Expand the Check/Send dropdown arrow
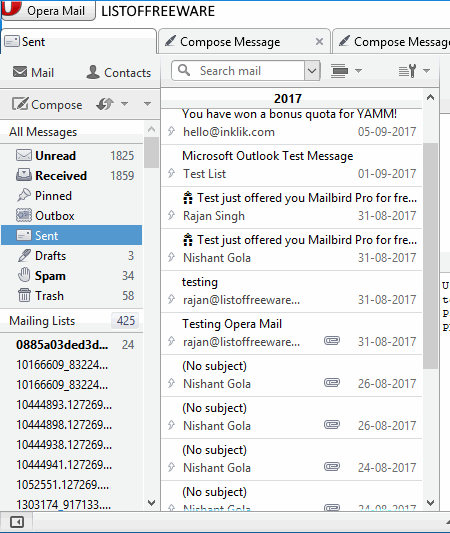Screen dimensions: 450x533 pos(125,104)
